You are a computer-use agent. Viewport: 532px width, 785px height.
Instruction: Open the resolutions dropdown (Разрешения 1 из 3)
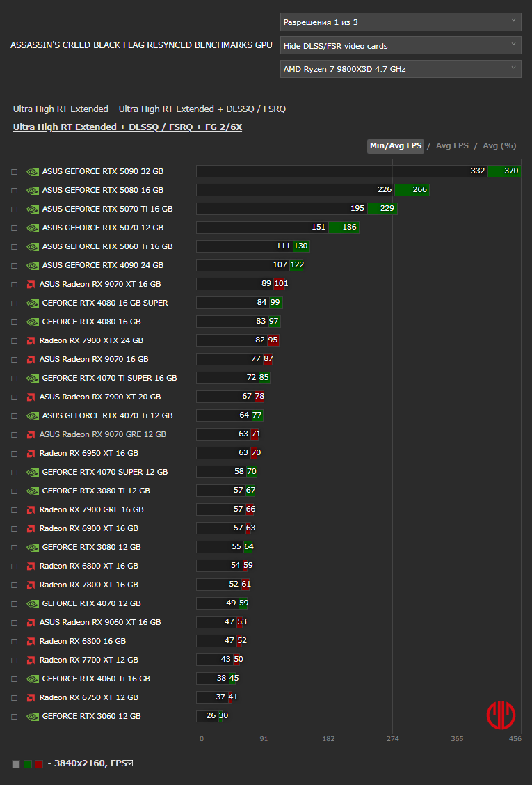401,22
